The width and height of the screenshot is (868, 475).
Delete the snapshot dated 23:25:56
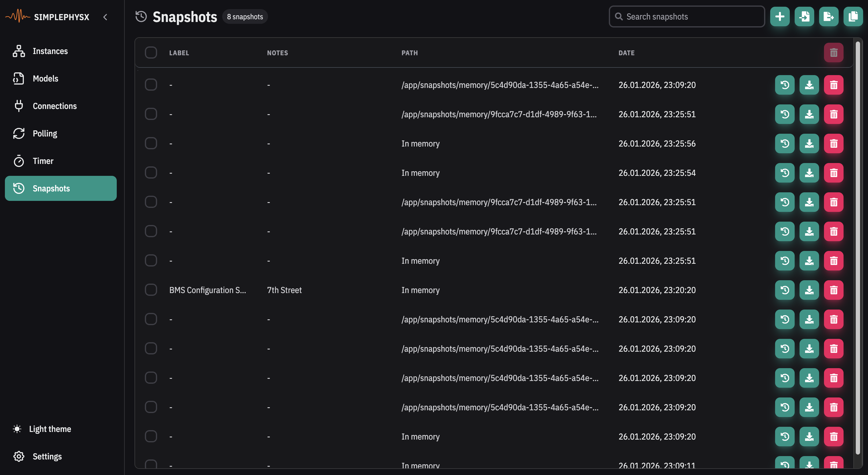coord(833,143)
